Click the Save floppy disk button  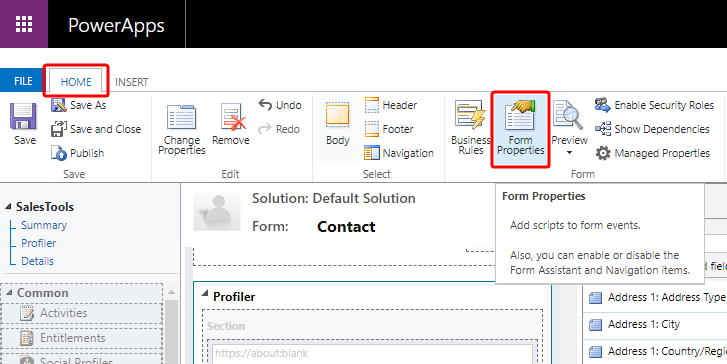coord(24,124)
